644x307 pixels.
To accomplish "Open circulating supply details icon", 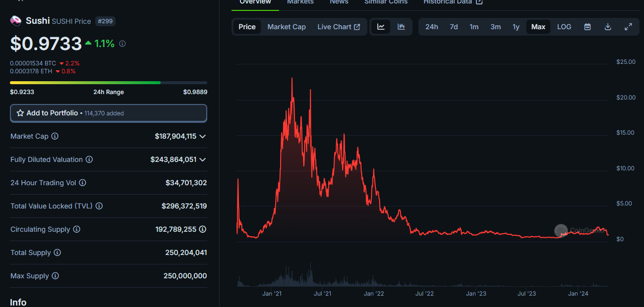I will [203, 229].
